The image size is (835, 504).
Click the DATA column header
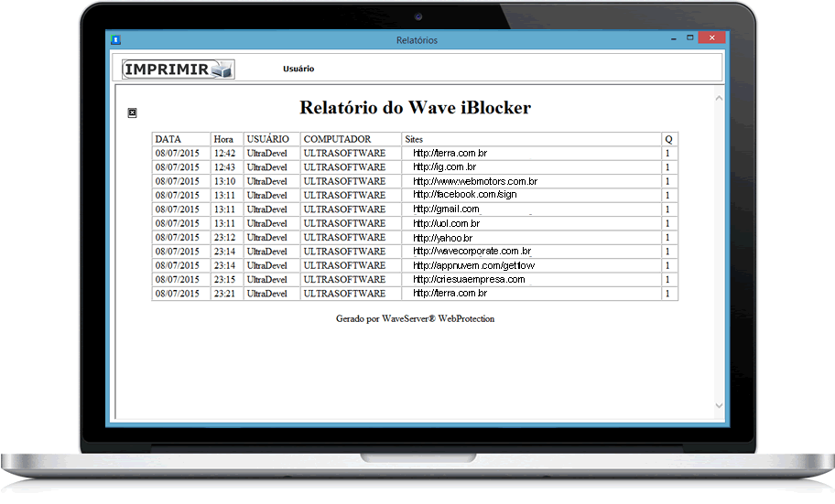point(168,139)
